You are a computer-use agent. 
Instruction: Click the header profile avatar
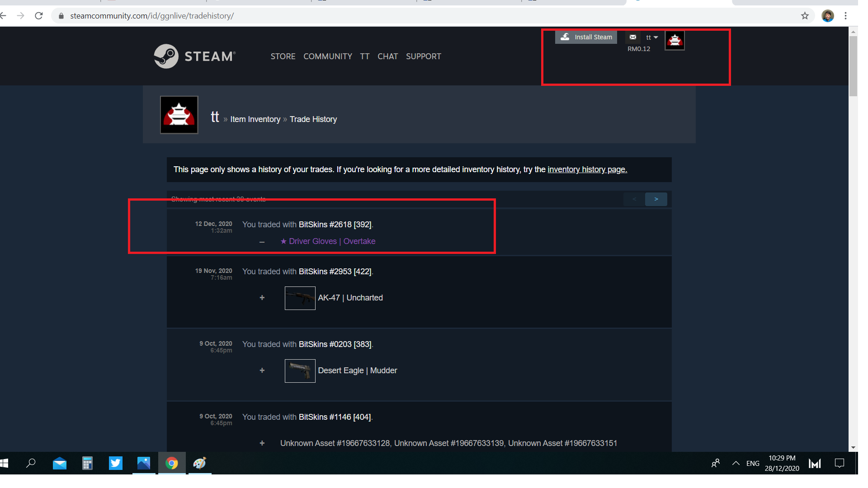point(675,41)
